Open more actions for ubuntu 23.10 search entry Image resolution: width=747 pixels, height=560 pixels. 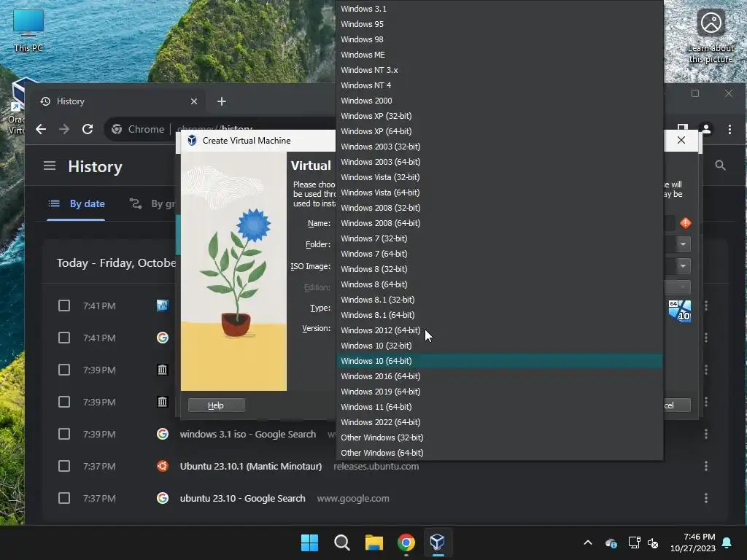pos(706,498)
